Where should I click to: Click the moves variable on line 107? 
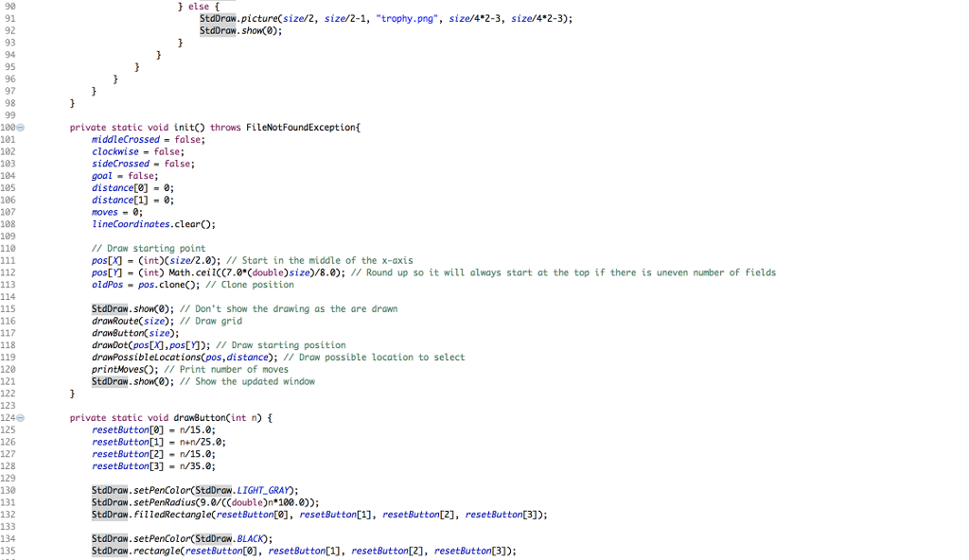(104, 211)
